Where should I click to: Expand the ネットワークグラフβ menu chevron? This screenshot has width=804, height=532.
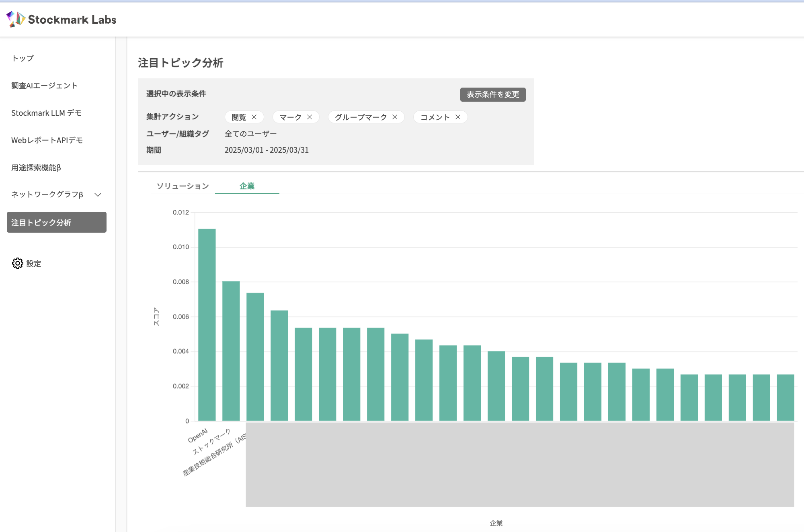pos(98,194)
